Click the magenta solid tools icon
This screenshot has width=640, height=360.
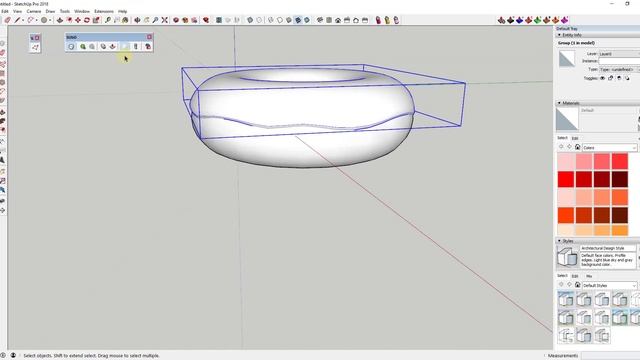coord(565,20)
